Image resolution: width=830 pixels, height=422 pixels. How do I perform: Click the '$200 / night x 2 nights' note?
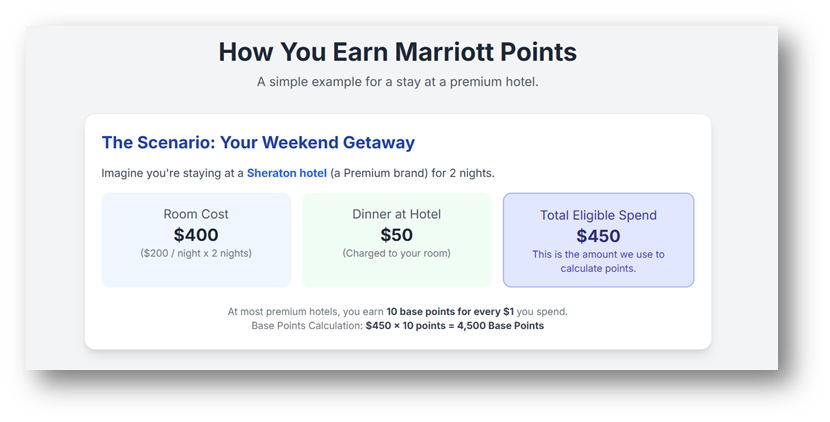click(x=196, y=253)
